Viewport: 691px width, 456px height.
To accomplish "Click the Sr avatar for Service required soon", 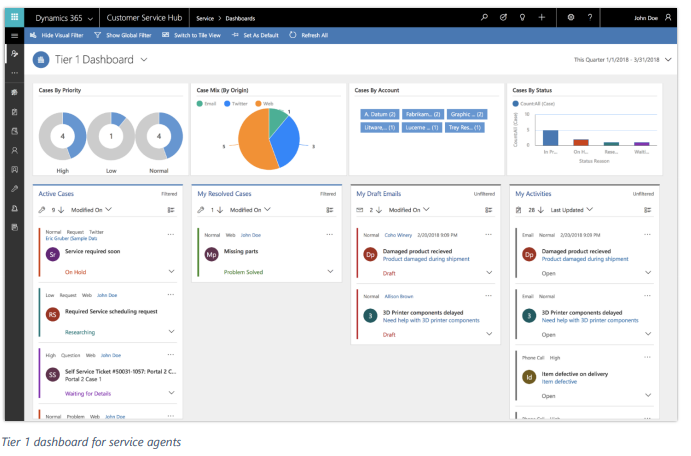I will tap(52, 254).
